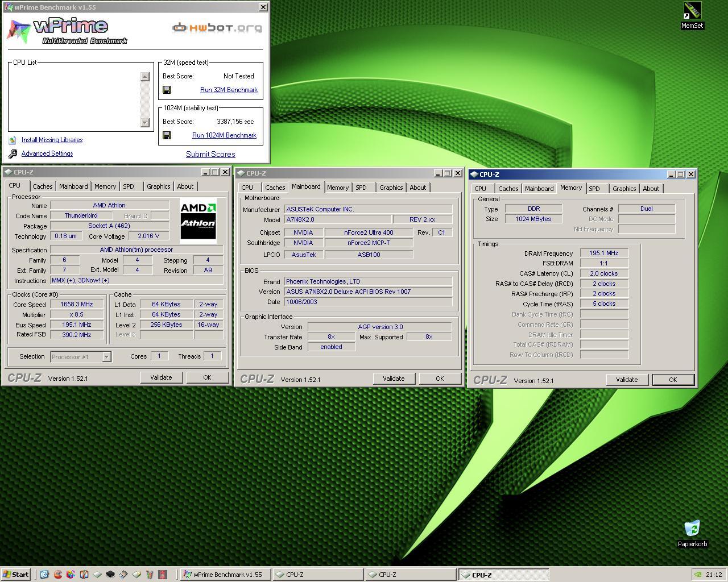Click the red C quick launch icon
The image size is (728, 582).
point(57,575)
